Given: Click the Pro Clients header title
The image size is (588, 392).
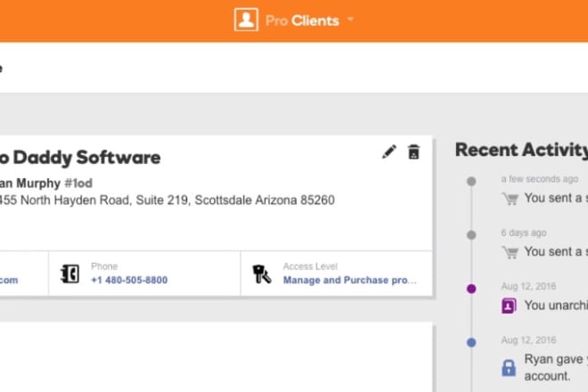Looking at the screenshot, I should coord(302,20).
